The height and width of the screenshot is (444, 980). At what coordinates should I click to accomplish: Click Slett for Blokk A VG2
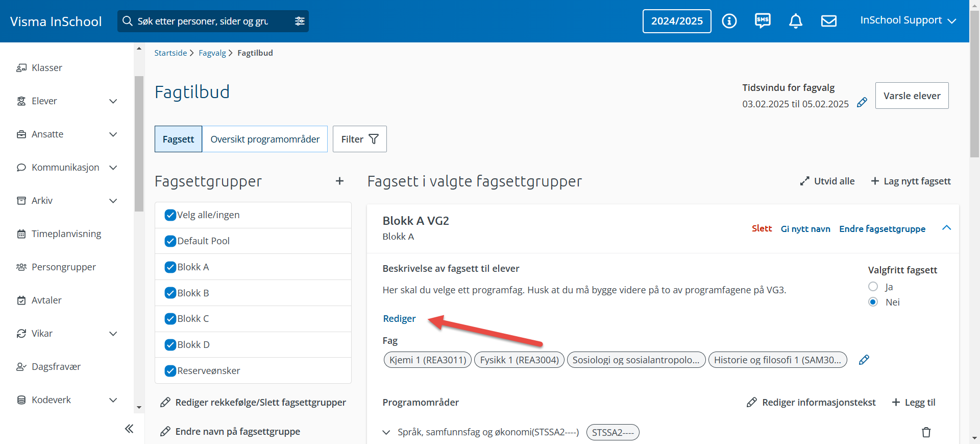tap(762, 228)
